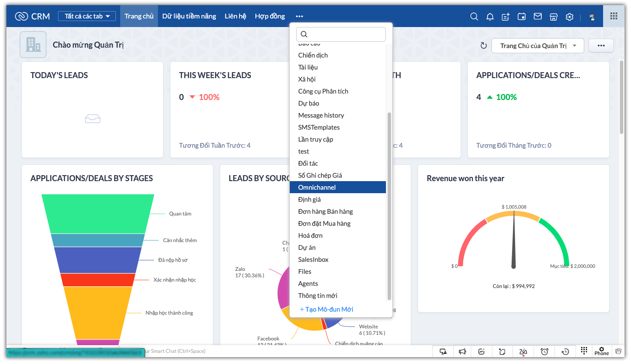This screenshot has height=364, width=631.
Task: Click the three-dots more tabs menu
Action: tap(299, 16)
